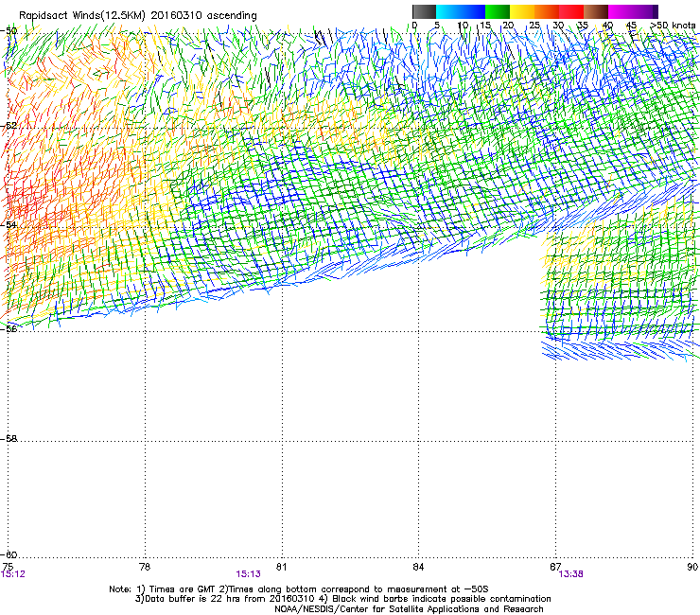Viewport: 700px width, 615px height.
Task: Click the '-60' latitude label
Action: point(9,554)
